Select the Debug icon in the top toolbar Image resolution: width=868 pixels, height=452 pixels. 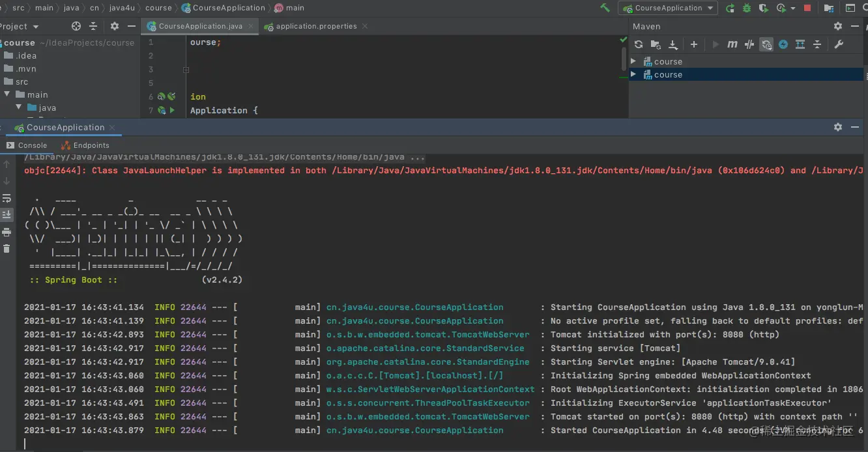pyautogui.click(x=746, y=8)
